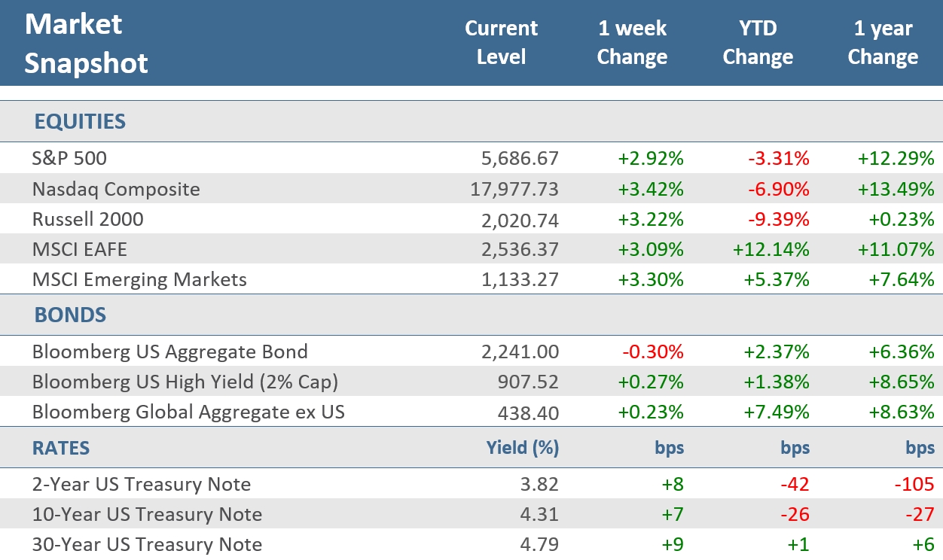Click Aggregate Bond weekly change -0.30%

[x=653, y=352]
